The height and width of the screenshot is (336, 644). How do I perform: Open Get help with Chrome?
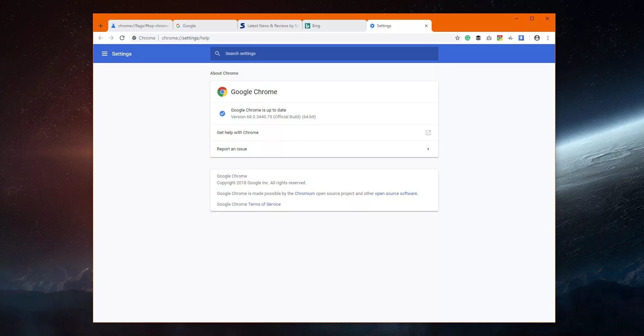tap(324, 133)
